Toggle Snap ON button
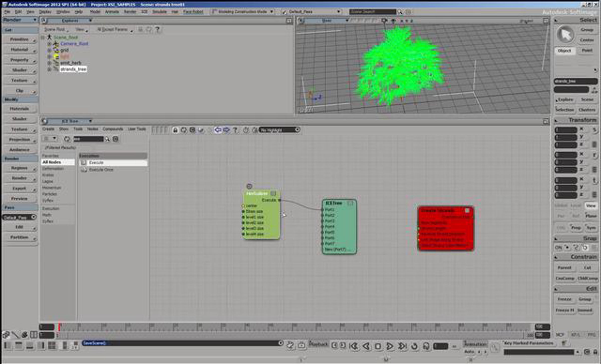This screenshot has height=364, width=601. [x=558, y=248]
